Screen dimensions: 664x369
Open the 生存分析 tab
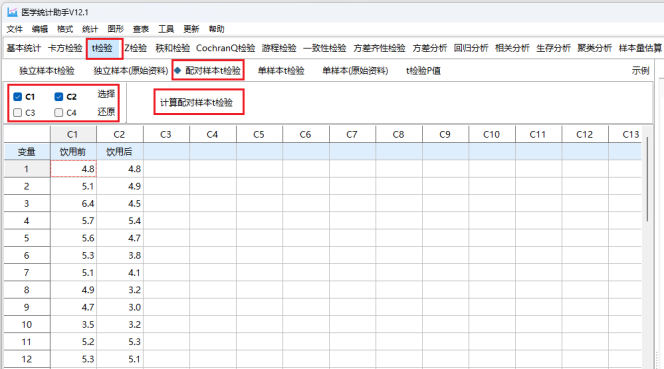(x=553, y=48)
